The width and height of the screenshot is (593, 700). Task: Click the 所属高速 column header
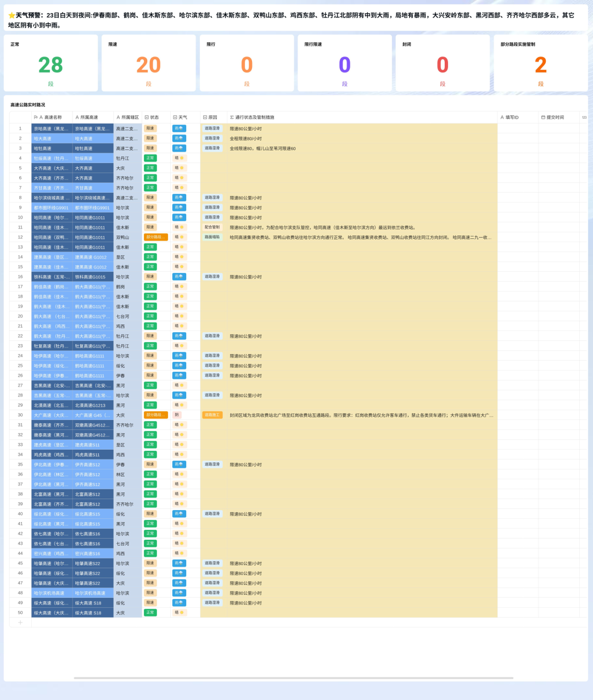(93, 117)
